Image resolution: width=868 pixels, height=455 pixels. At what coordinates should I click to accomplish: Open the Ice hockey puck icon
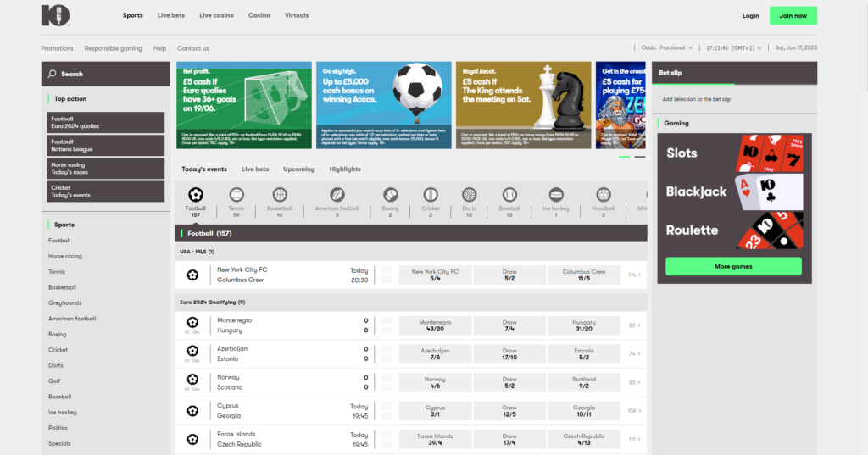pyautogui.click(x=556, y=195)
